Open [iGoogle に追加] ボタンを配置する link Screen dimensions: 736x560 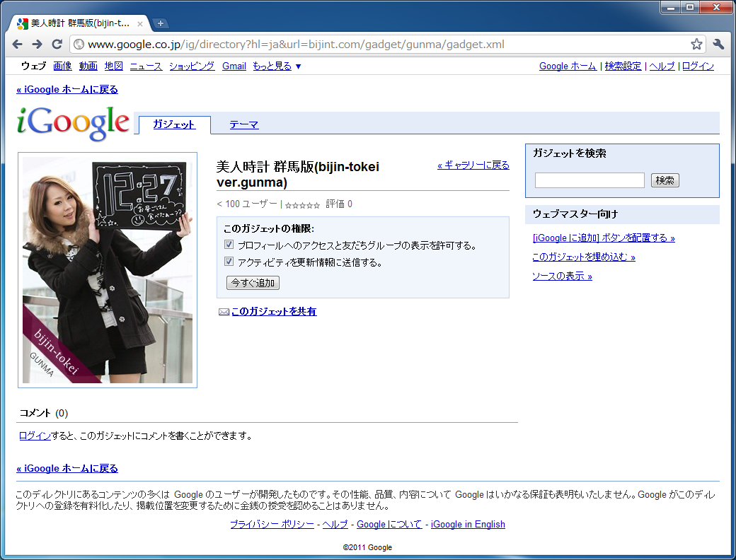(x=604, y=238)
